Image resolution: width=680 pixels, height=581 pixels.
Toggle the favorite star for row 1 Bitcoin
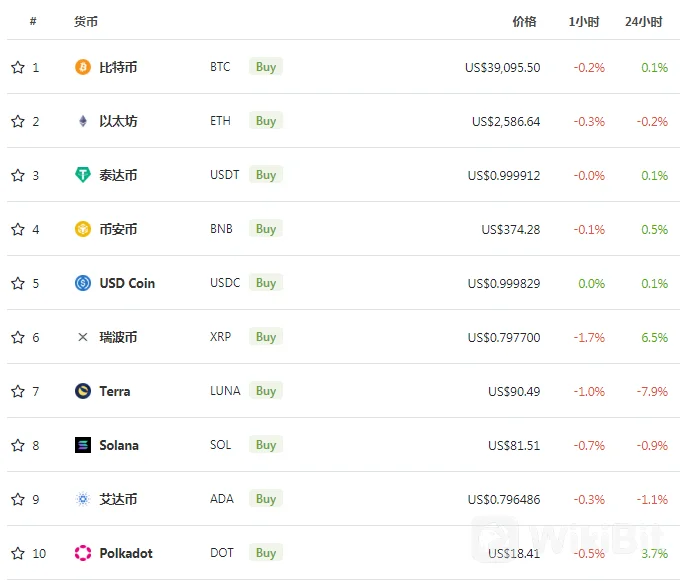click(x=18, y=67)
